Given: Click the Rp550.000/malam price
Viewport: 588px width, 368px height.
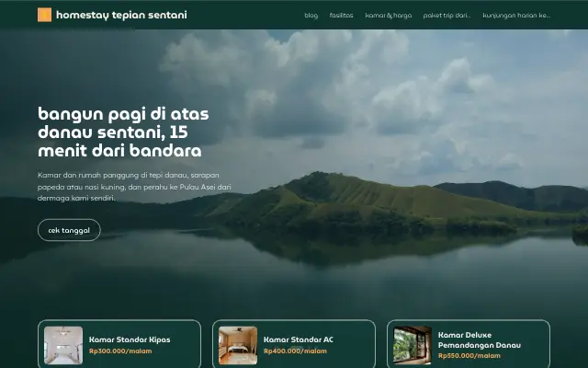Looking at the screenshot, I should tap(469, 356).
